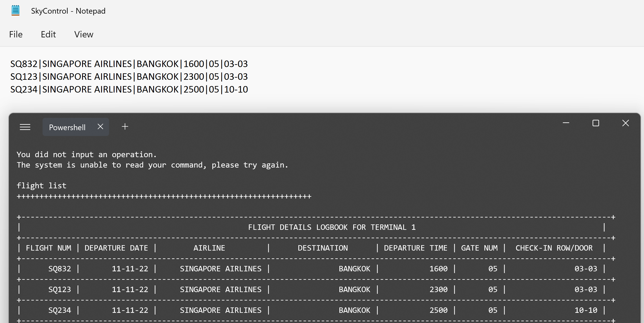Click the FLIGHT DETAILS LOGBOOK heading
The width and height of the screenshot is (644, 323).
331,227
